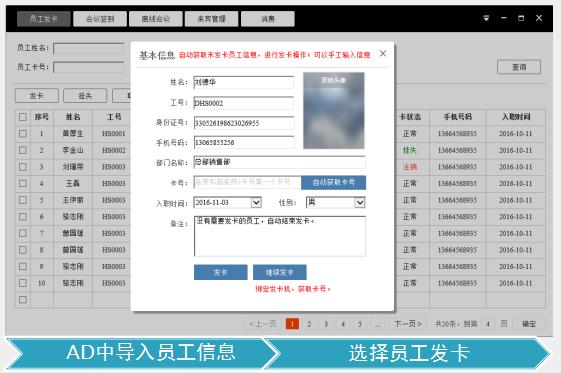The image size is (561, 373).
Task: Click the HS0001 cell in row 1
Action: (114, 133)
